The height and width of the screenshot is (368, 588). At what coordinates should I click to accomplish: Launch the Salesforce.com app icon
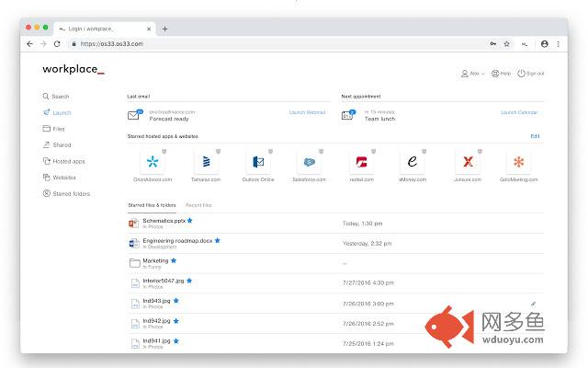coord(309,162)
